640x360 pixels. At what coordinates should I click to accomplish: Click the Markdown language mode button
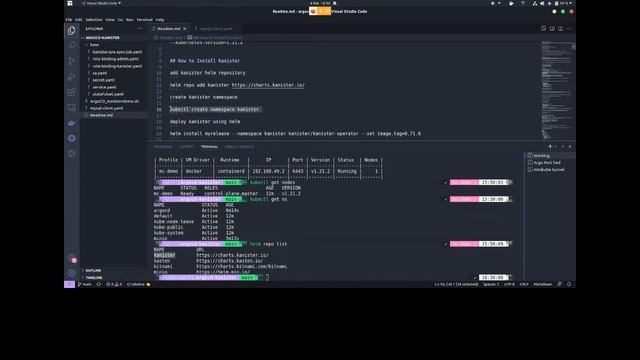542,284
